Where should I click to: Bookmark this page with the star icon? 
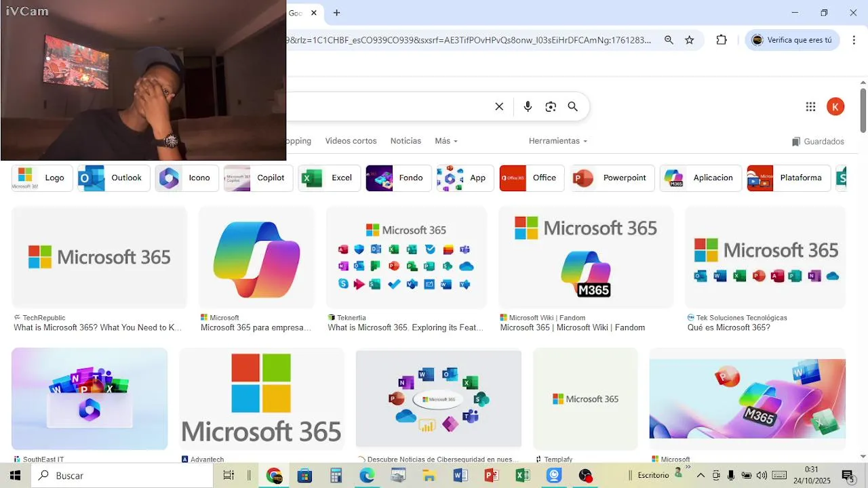click(690, 40)
